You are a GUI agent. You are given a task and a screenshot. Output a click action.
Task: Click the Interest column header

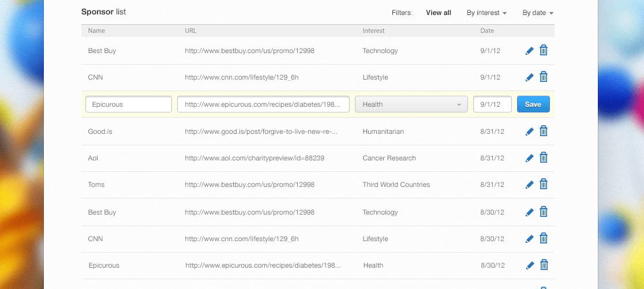[373, 31]
